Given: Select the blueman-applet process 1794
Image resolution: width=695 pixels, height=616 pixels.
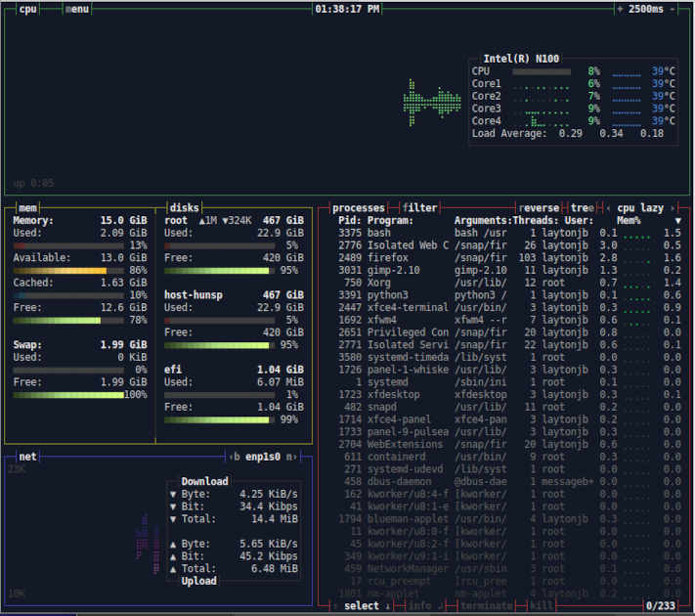Looking at the screenshot, I should (503, 519).
